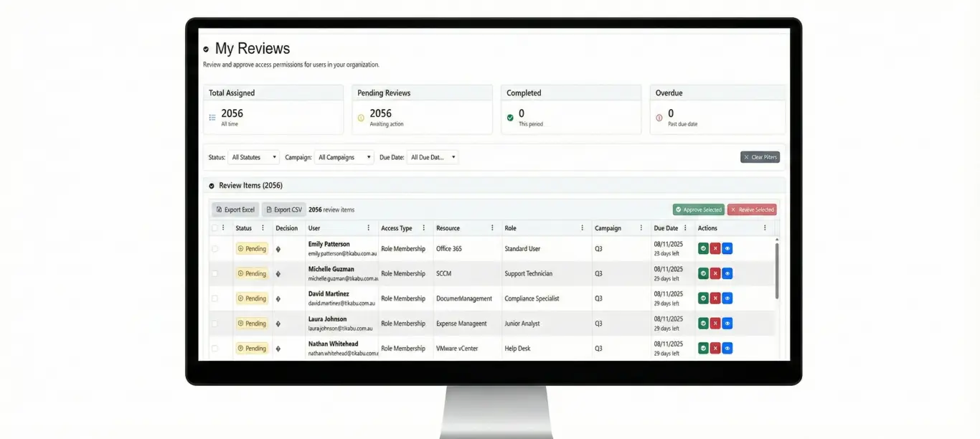The image size is (980, 439).
Task: Approve Emily Patterson's access with green icon
Action: (703, 249)
